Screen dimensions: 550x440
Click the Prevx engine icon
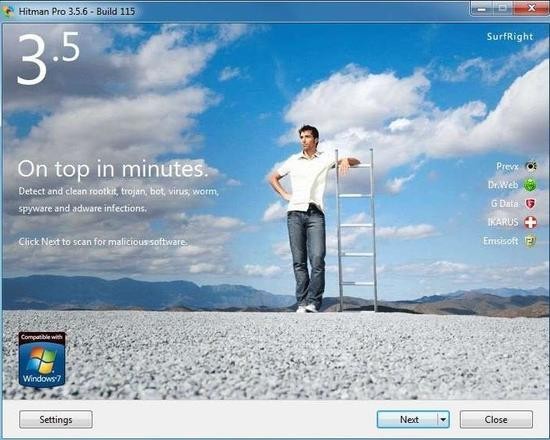[x=530, y=166]
